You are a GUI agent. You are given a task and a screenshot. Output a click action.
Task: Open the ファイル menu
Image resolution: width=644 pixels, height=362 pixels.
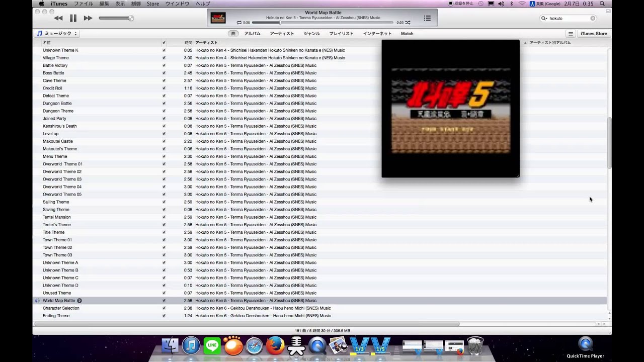point(84,4)
